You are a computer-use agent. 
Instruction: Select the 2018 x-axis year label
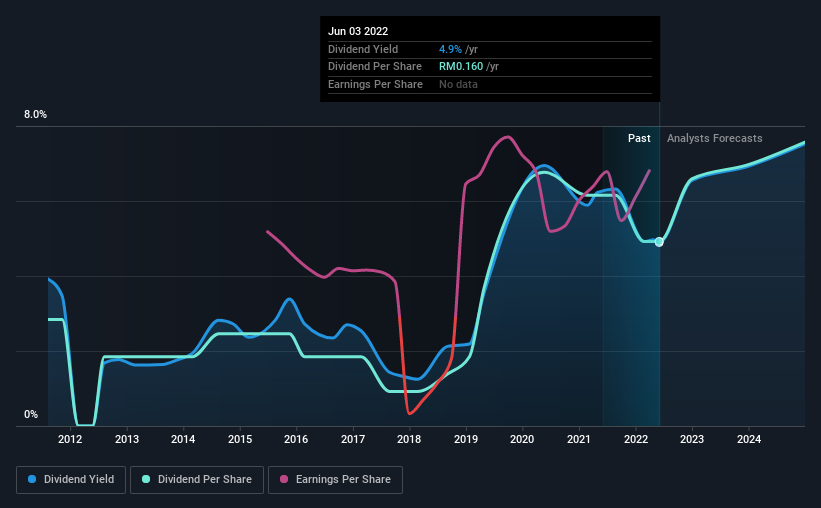tap(409, 439)
